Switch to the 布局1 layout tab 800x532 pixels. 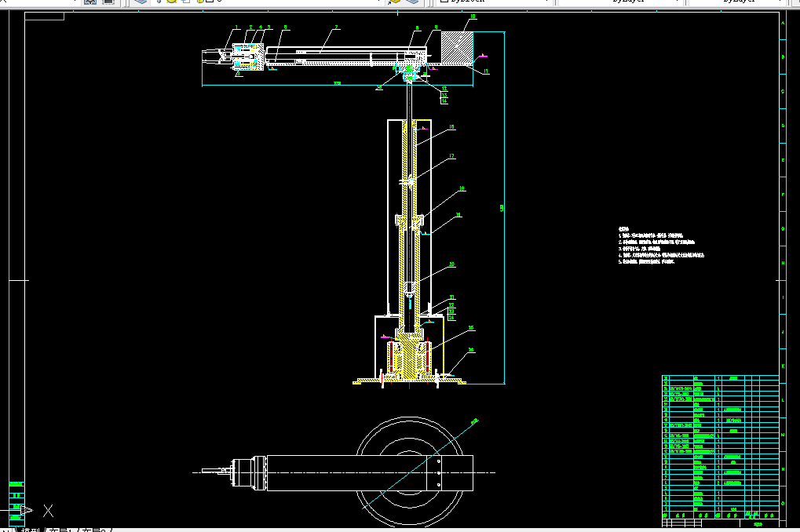pos(60,530)
